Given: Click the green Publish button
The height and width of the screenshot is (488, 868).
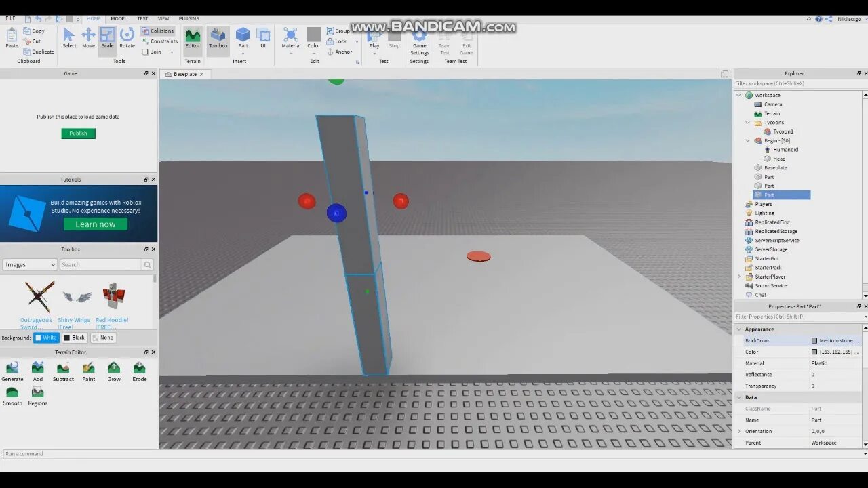Looking at the screenshot, I should [78, 134].
